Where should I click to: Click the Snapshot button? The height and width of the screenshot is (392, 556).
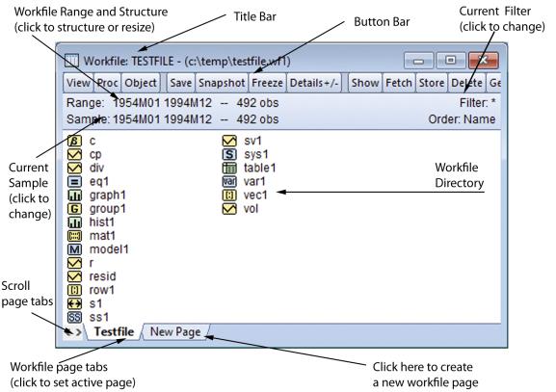pyautogui.click(x=222, y=83)
